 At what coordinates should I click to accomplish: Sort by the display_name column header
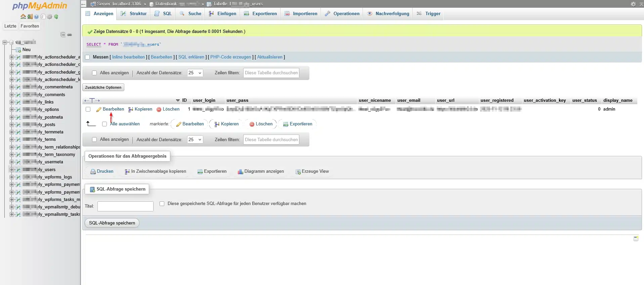618,100
